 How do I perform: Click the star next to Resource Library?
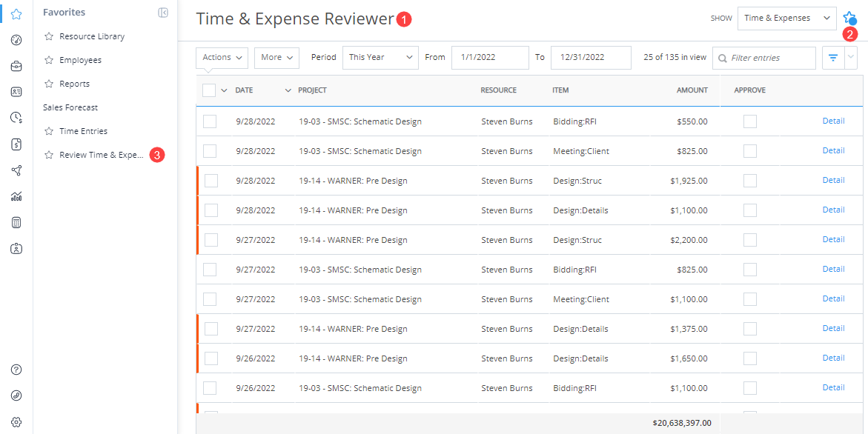(x=49, y=36)
